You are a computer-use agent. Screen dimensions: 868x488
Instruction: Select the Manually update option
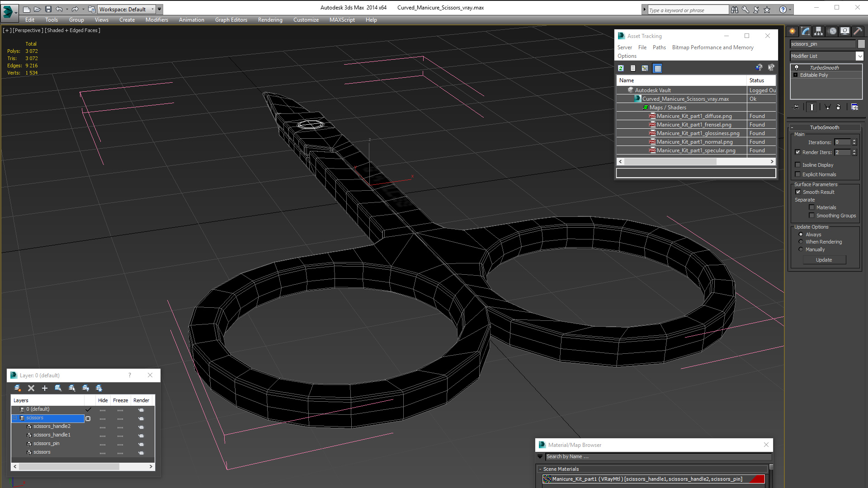[x=801, y=249]
